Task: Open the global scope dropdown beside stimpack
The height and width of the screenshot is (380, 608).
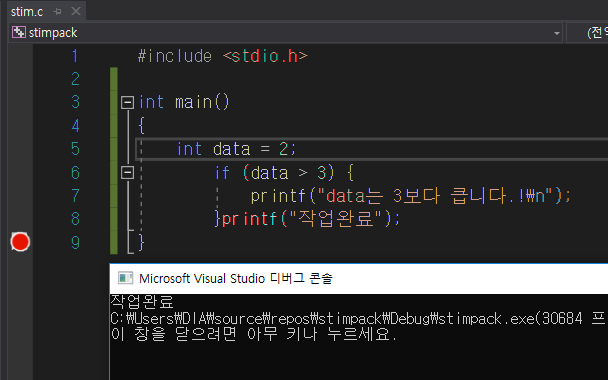Action: point(587,33)
